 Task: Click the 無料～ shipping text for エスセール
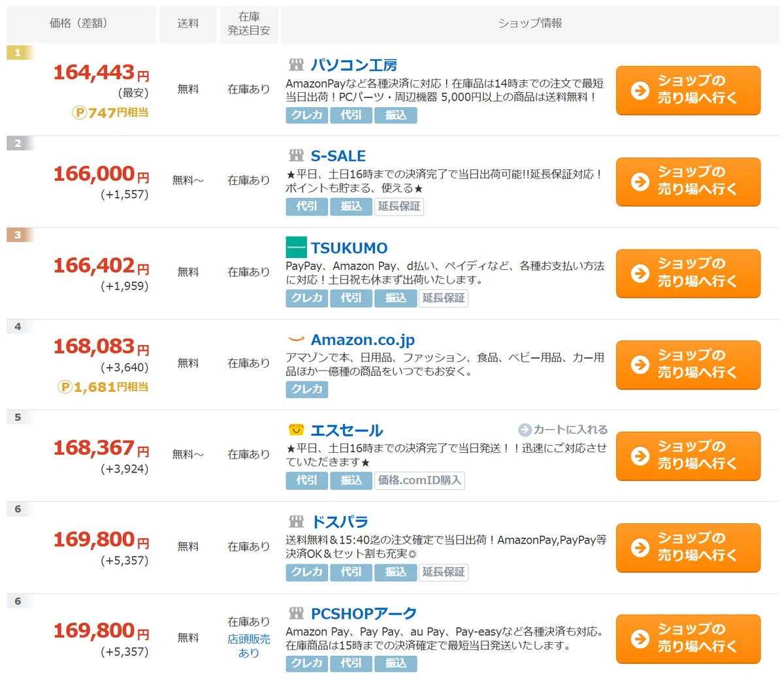[188, 454]
